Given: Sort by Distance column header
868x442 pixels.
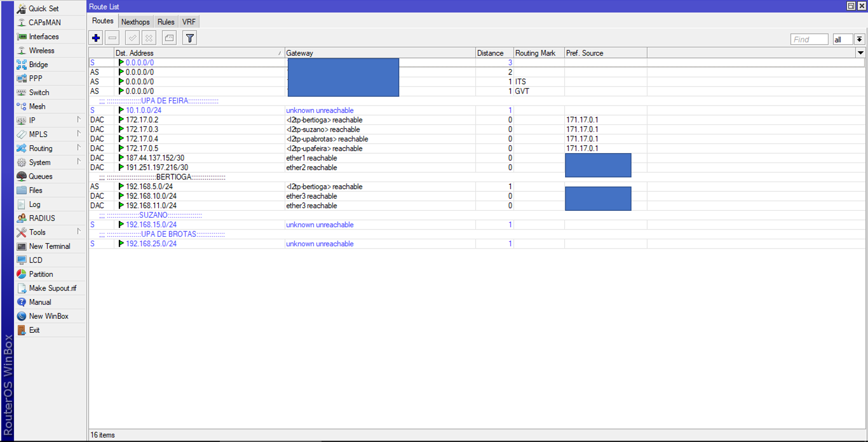Looking at the screenshot, I should 495,53.
